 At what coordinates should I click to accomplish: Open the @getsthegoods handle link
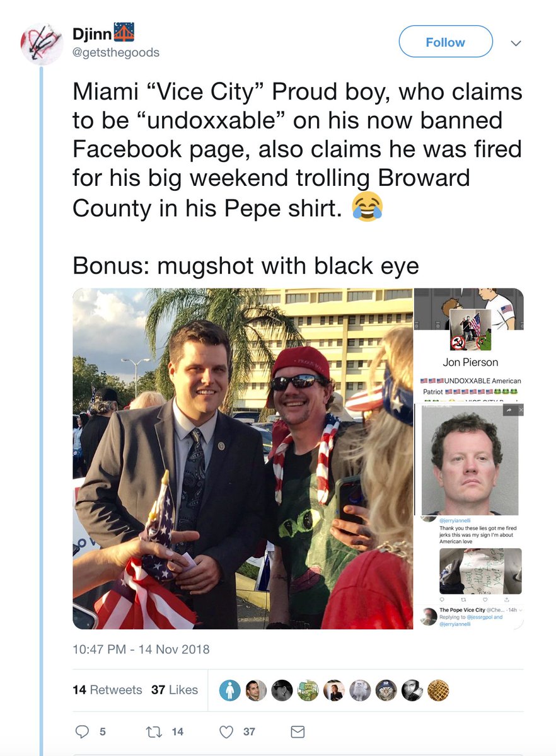pyautogui.click(x=116, y=52)
